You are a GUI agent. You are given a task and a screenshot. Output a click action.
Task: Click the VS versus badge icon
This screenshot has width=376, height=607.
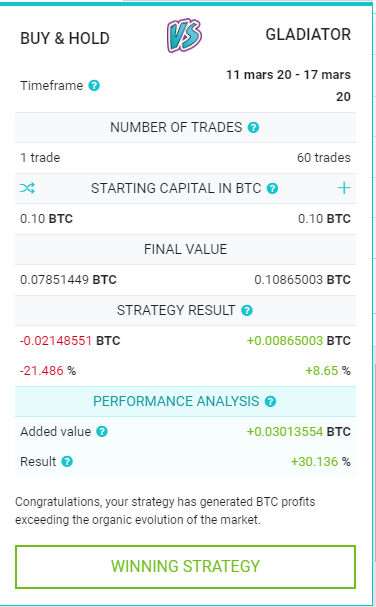pos(184,35)
